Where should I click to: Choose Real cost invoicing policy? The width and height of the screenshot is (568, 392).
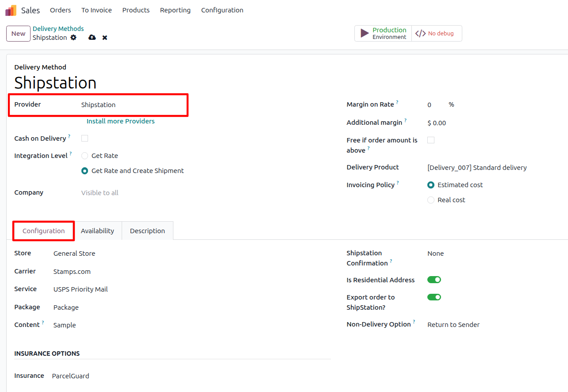(431, 200)
